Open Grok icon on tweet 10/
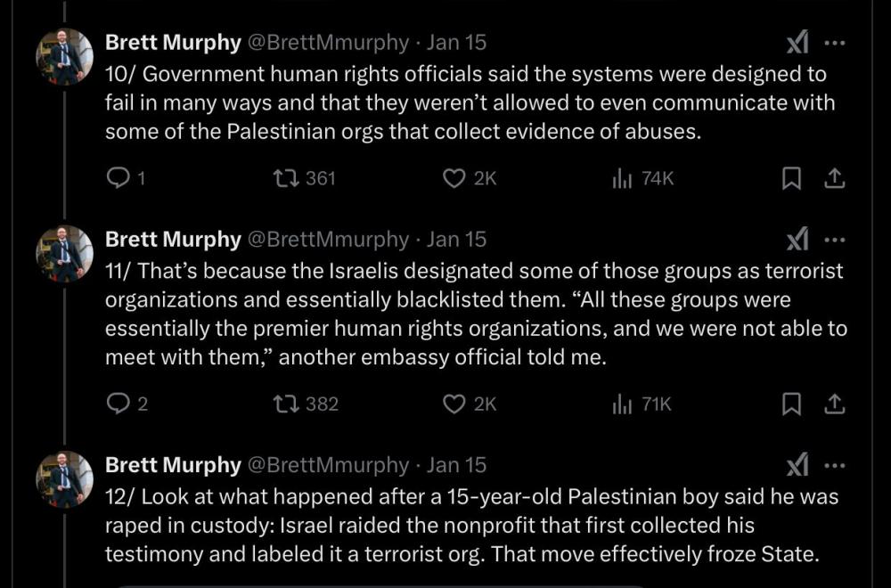This screenshot has width=891, height=588. tap(797, 43)
